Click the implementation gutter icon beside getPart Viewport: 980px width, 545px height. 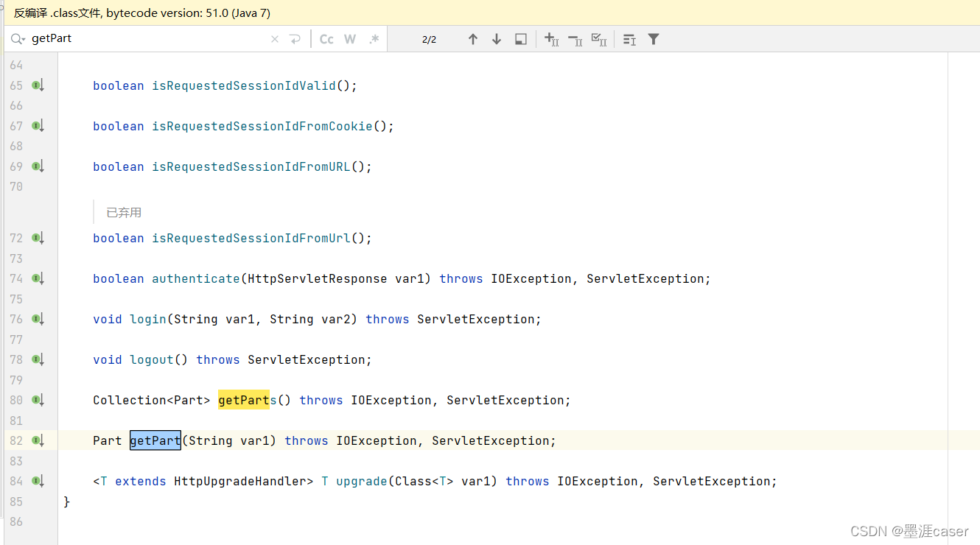[x=38, y=440]
